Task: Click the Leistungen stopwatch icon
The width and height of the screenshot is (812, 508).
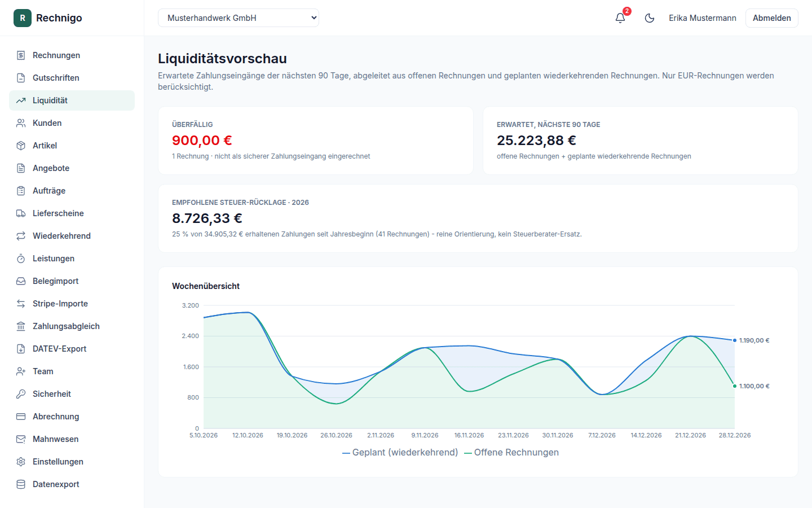Action: [21, 259]
